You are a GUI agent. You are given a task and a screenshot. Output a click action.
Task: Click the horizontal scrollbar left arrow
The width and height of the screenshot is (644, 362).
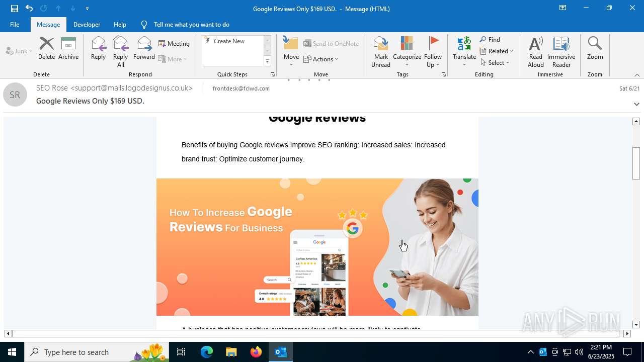click(8, 333)
